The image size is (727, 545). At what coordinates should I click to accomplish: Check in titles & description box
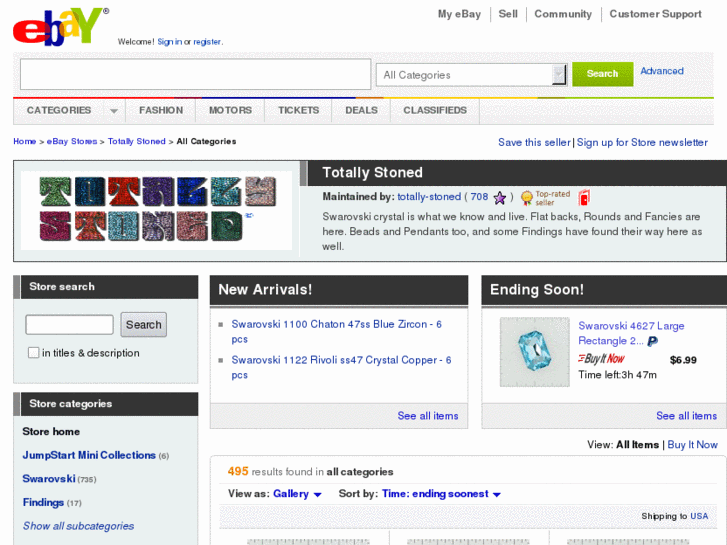coord(33,353)
